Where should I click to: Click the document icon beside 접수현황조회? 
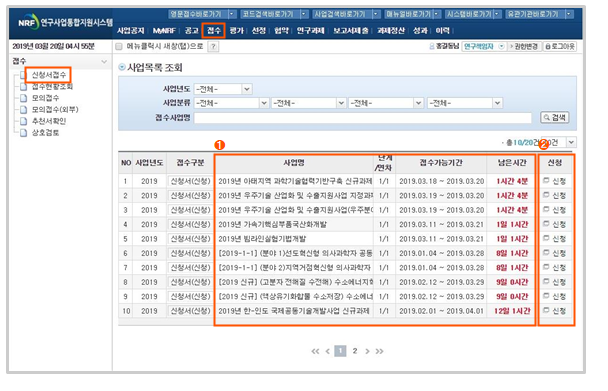[x=24, y=87]
